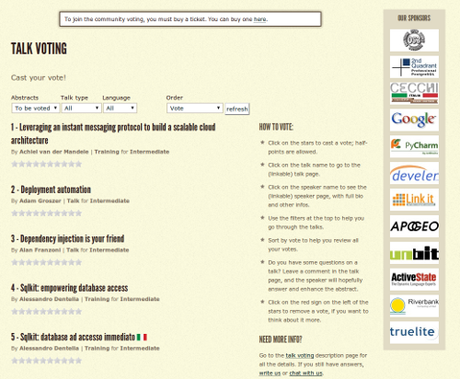Open the Cecchi sponsor logo
Viewport: 460px width, 379px height.
click(x=414, y=93)
